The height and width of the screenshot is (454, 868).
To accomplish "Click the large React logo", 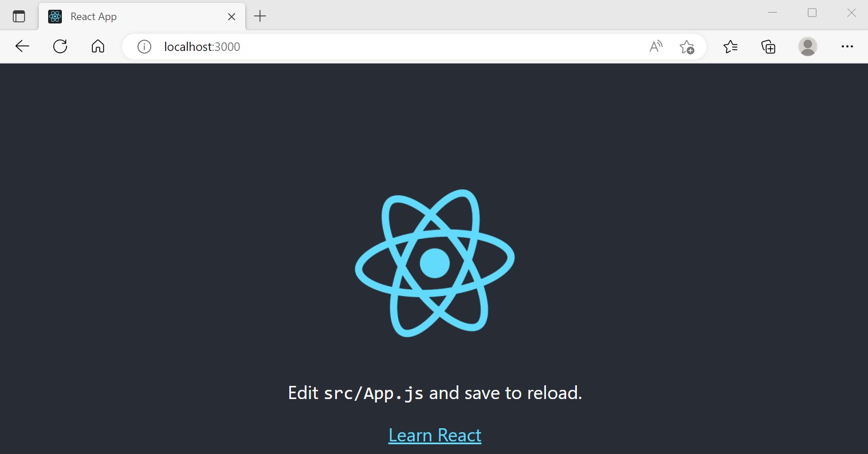I will click(435, 263).
